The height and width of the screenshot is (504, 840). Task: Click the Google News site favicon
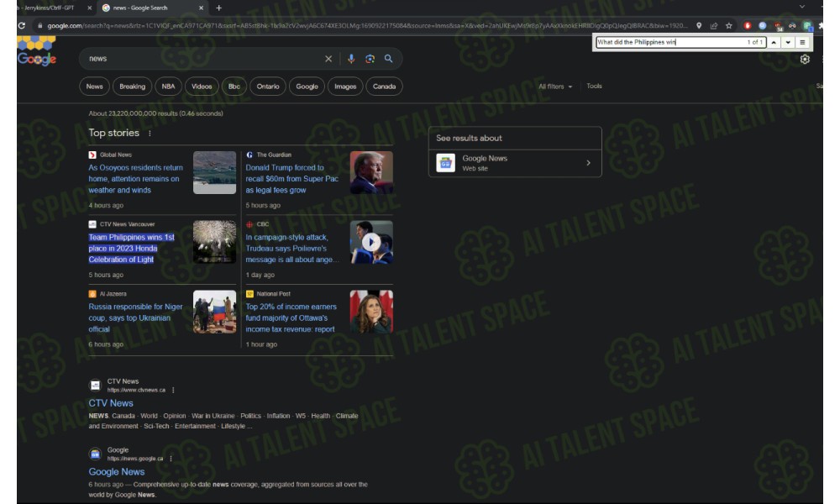click(x=95, y=454)
